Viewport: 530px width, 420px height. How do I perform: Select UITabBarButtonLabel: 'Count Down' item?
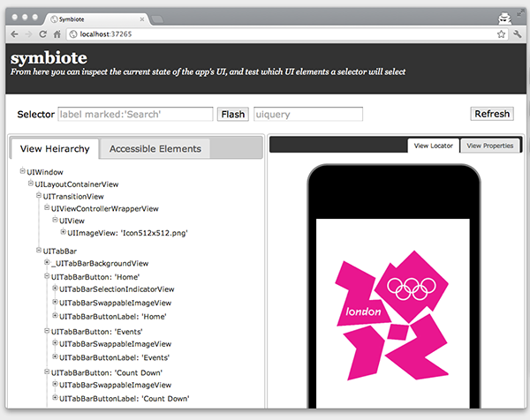pos(124,399)
